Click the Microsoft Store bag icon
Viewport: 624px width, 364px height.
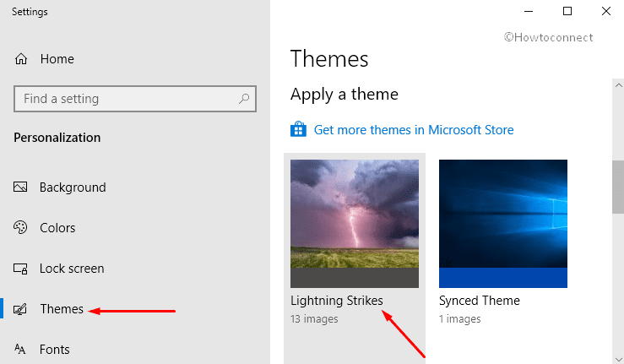tap(298, 129)
